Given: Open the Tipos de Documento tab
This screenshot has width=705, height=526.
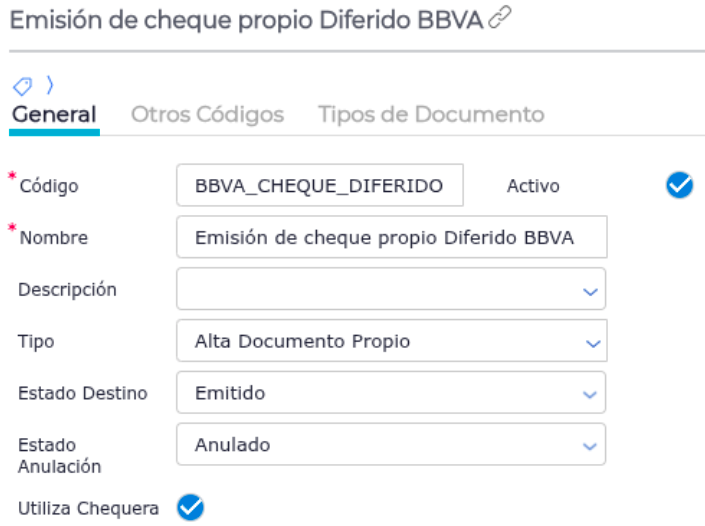Looking at the screenshot, I should tap(431, 114).
